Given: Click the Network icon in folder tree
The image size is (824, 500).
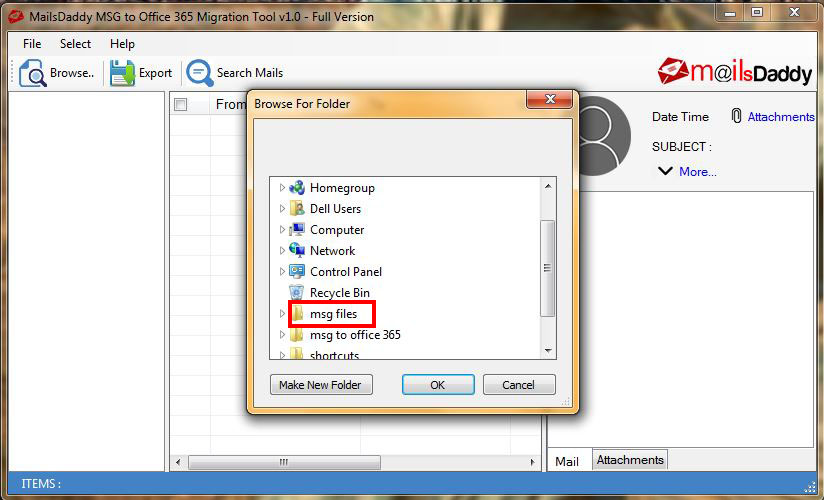Looking at the screenshot, I should (x=296, y=251).
